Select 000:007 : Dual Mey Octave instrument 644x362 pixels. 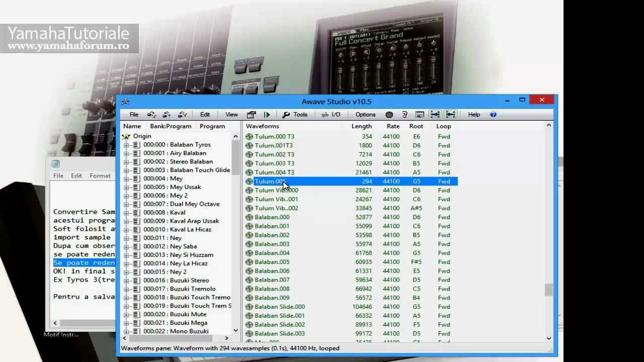pos(181,204)
